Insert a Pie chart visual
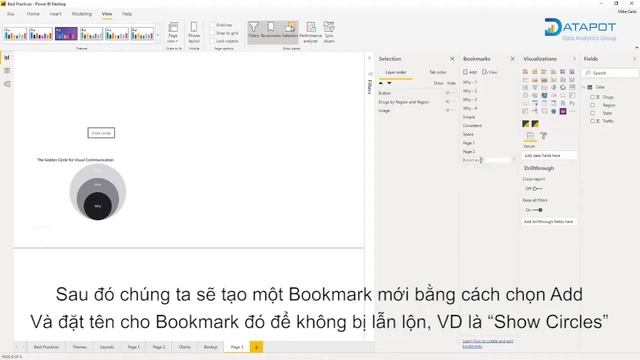 pyautogui.click(x=553, y=87)
